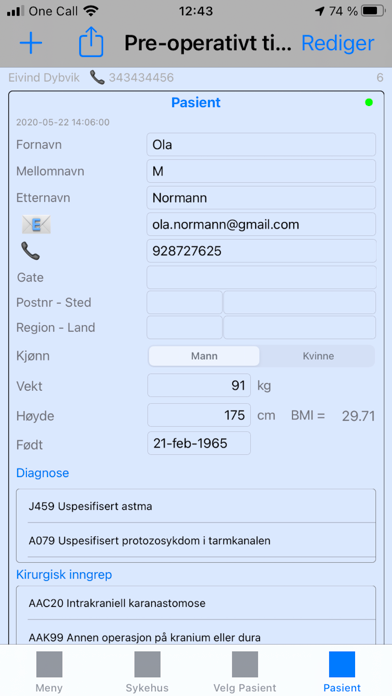This screenshot has height=696, width=392.
Task: Tap the phone number 343434456
Action: pyautogui.click(x=141, y=78)
